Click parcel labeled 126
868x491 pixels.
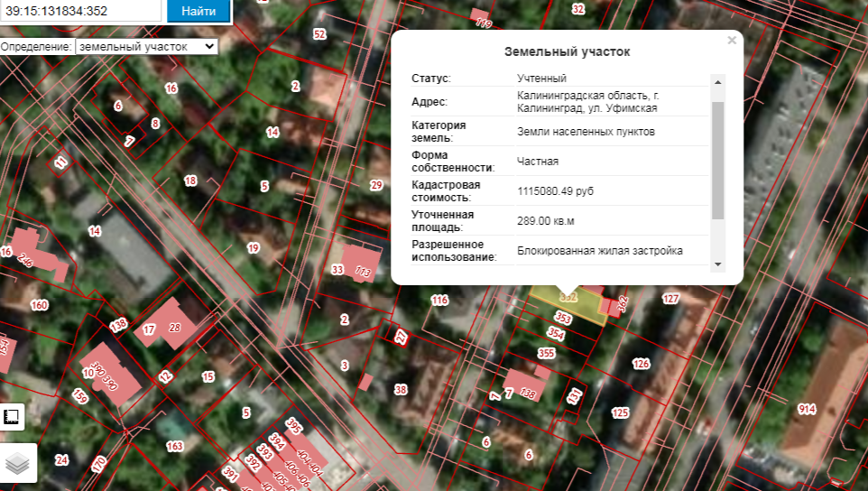[641, 364]
